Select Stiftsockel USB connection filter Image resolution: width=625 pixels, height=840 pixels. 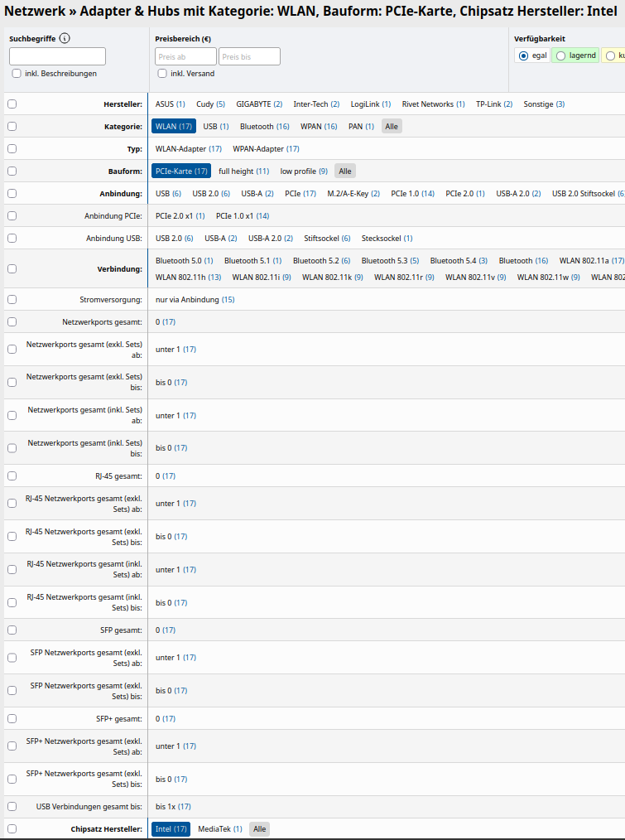click(327, 239)
